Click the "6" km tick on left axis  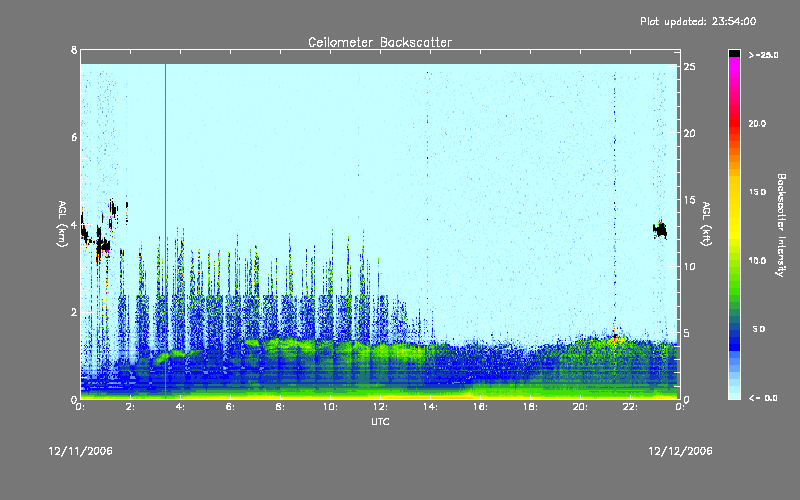click(74, 137)
